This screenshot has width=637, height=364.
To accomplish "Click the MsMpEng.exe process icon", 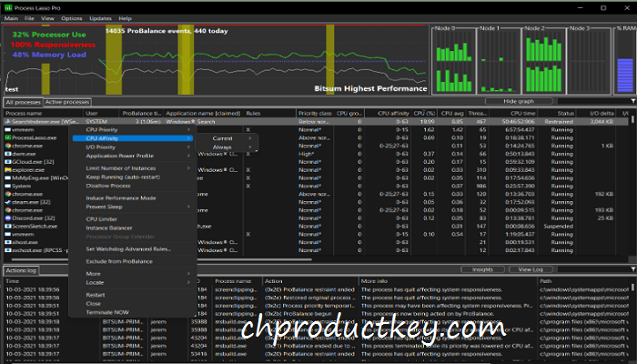I will click(7, 178).
